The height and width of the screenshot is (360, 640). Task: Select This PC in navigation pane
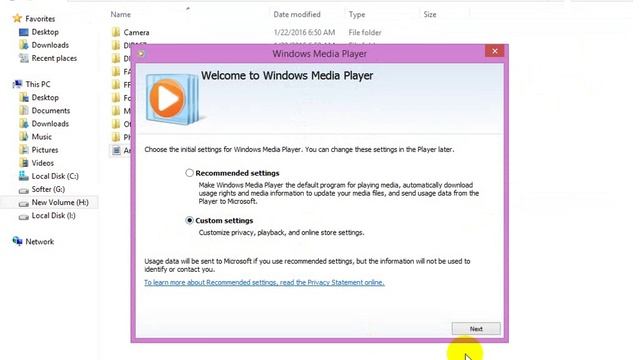38,84
